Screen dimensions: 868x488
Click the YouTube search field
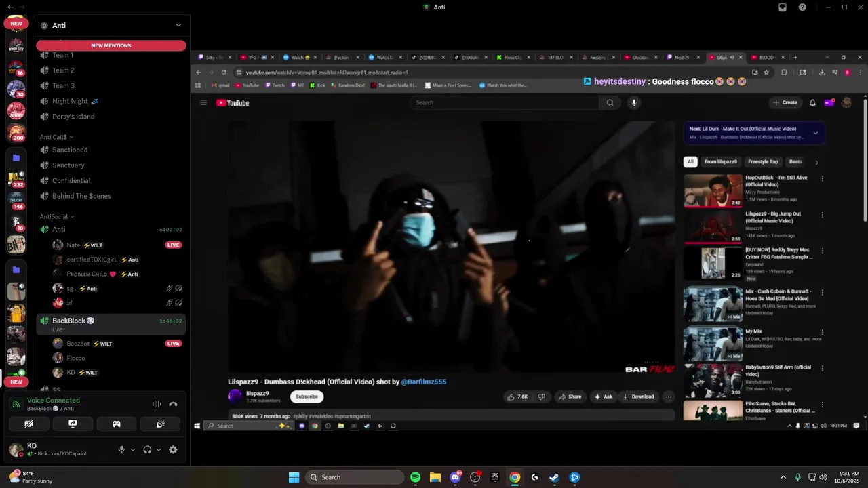coord(504,103)
